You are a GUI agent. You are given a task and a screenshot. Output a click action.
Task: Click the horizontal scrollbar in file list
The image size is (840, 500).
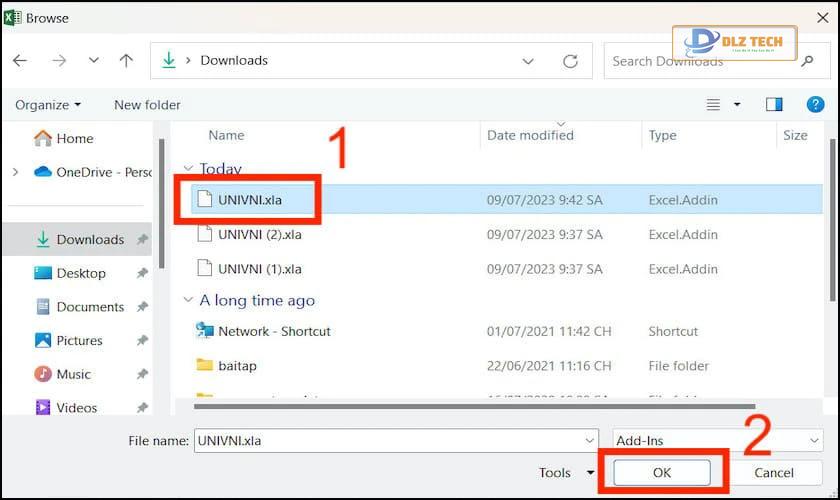pos(474,407)
